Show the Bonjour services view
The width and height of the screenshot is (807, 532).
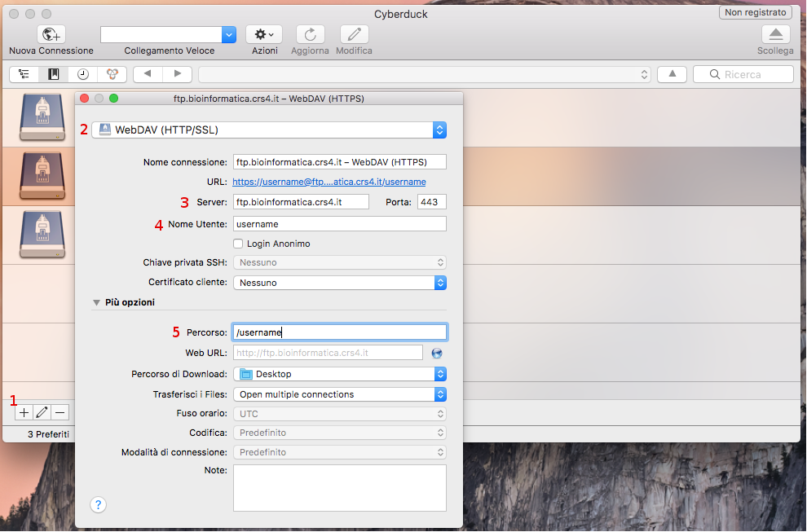click(112, 74)
